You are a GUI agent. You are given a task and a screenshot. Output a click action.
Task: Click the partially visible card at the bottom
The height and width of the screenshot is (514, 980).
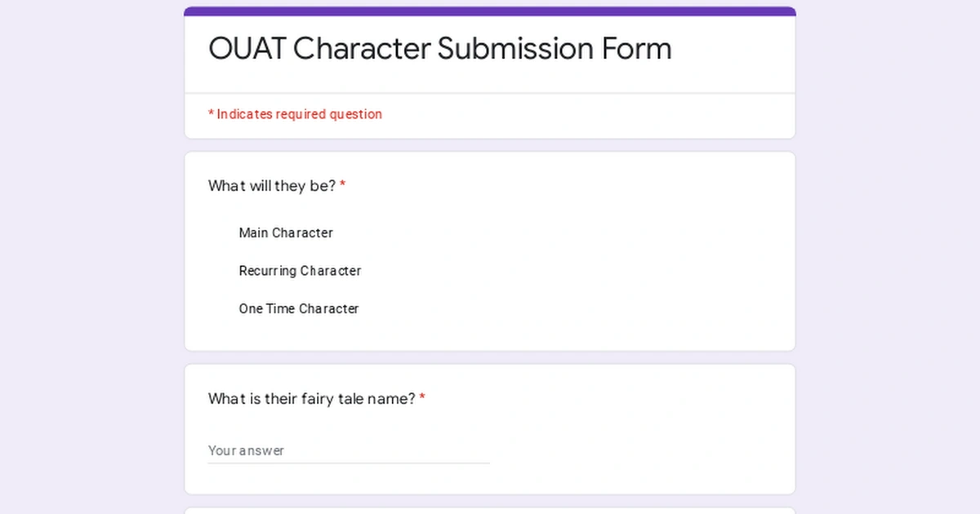click(490, 511)
